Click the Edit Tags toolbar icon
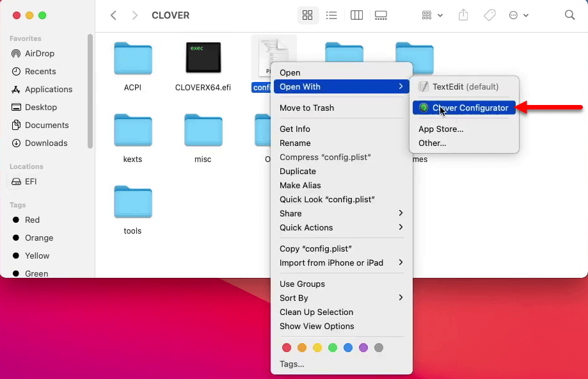This screenshot has width=588, height=379. 489,15
